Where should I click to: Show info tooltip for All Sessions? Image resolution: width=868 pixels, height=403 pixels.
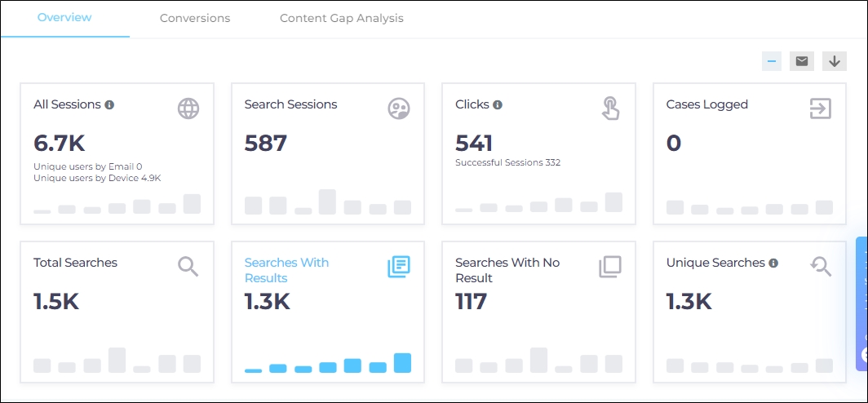pyautogui.click(x=109, y=104)
